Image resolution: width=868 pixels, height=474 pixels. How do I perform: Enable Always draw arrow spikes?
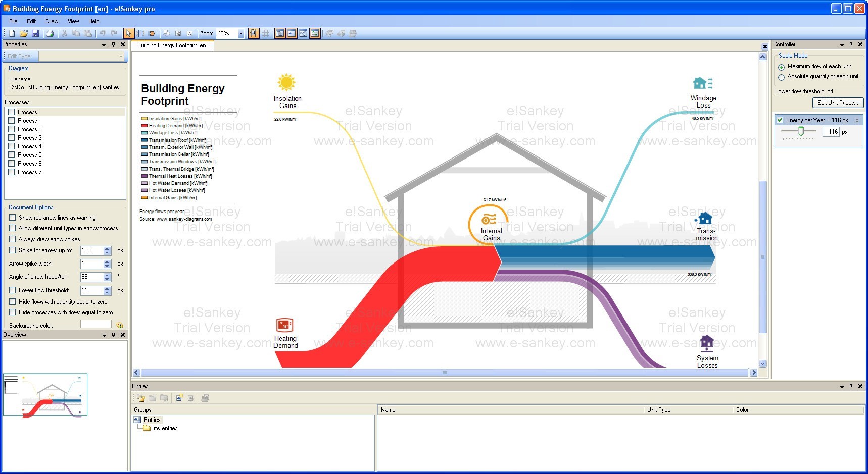pos(13,239)
